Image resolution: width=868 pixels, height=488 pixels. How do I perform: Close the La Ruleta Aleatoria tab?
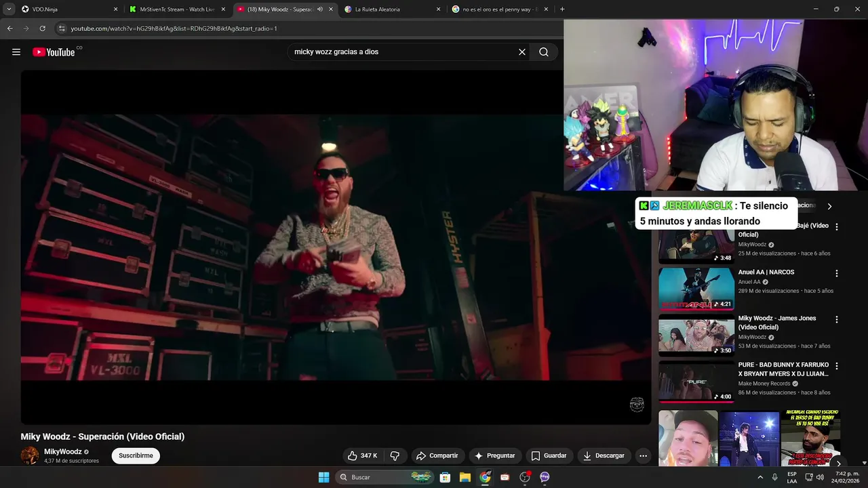438,9
